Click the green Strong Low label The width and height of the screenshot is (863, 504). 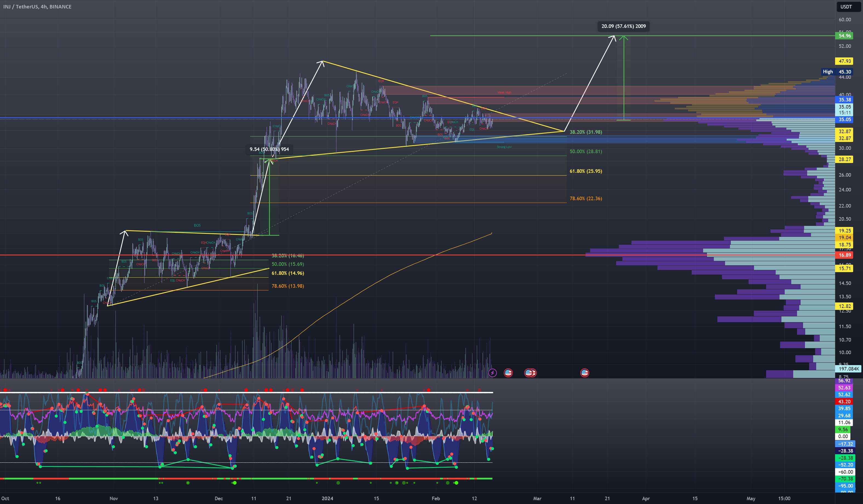[504, 147]
